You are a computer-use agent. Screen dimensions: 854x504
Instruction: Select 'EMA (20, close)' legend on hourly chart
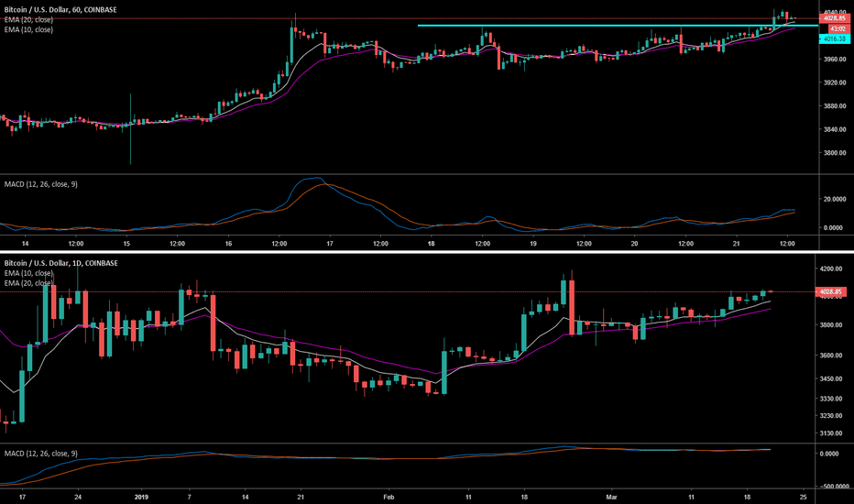28,19
